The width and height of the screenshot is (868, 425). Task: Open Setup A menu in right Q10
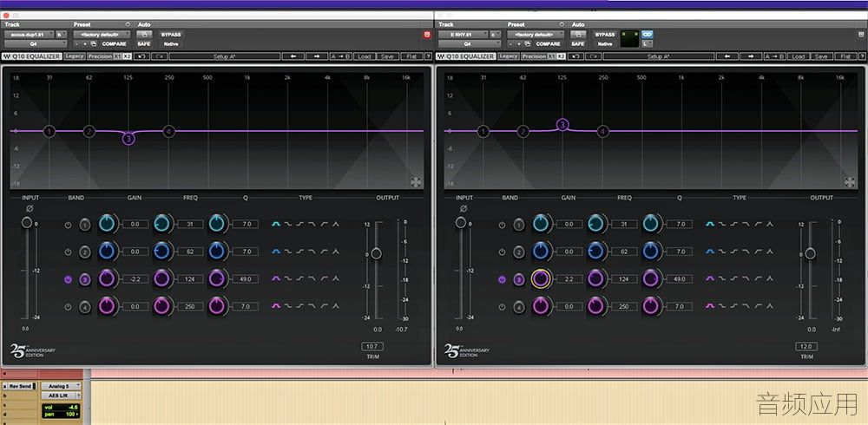658,56
